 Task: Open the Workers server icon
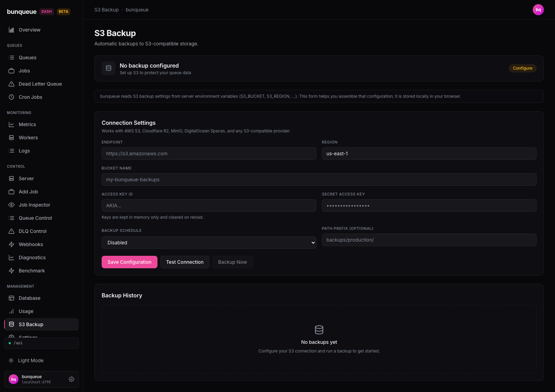[x=11, y=138]
